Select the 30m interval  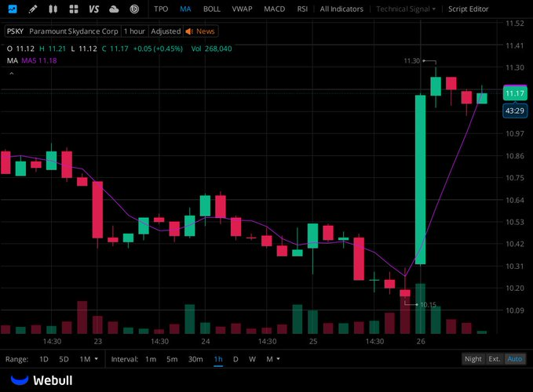195,359
